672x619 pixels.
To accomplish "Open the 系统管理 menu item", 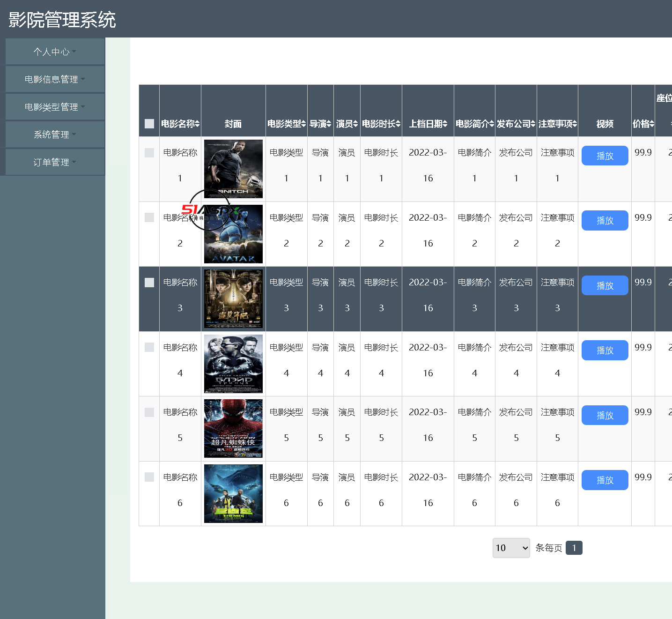I will (x=55, y=134).
